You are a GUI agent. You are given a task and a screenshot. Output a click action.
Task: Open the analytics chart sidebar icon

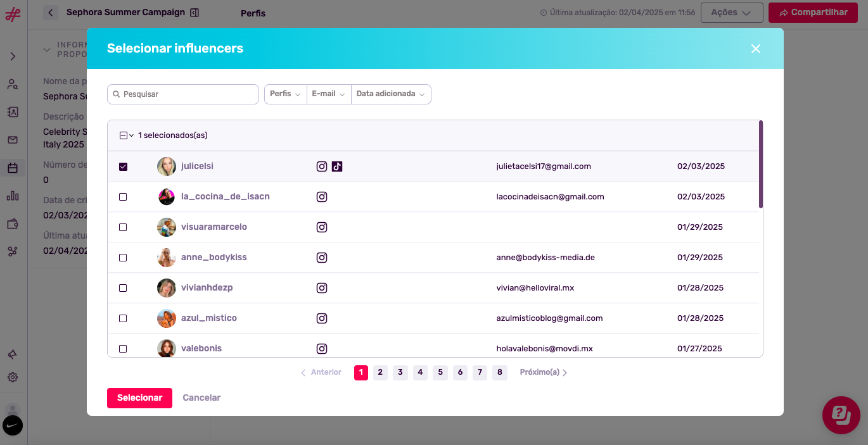click(x=13, y=196)
